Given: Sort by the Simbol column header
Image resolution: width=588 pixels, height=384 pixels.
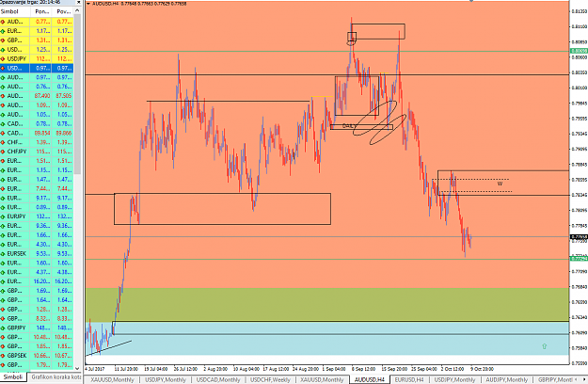Looking at the screenshot, I should tap(15, 11).
